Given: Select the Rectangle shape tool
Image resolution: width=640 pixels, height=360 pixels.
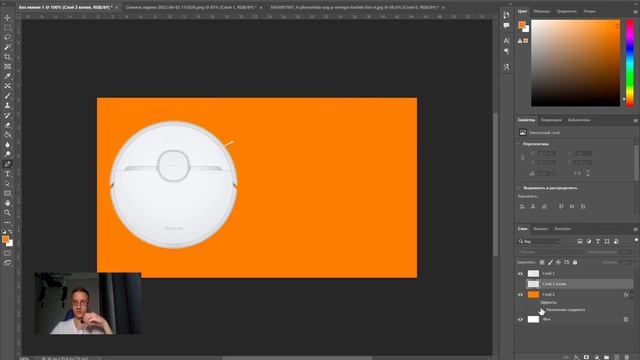Looking at the screenshot, I should click(7, 193).
